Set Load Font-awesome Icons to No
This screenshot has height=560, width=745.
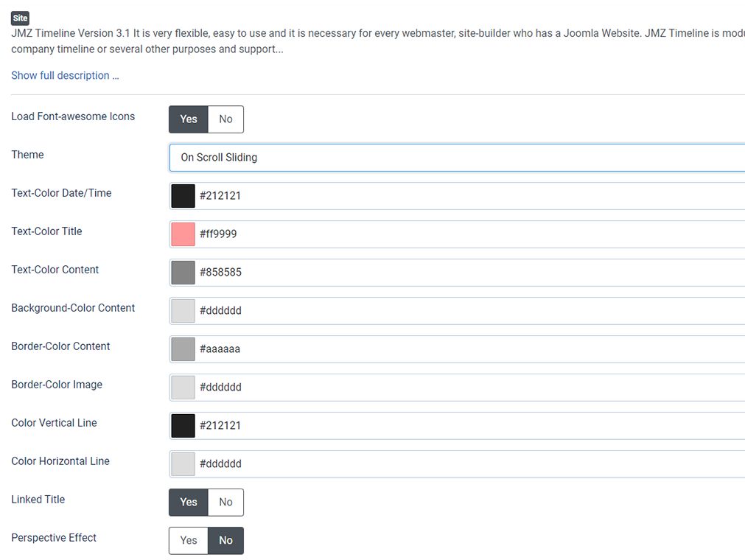click(x=225, y=119)
